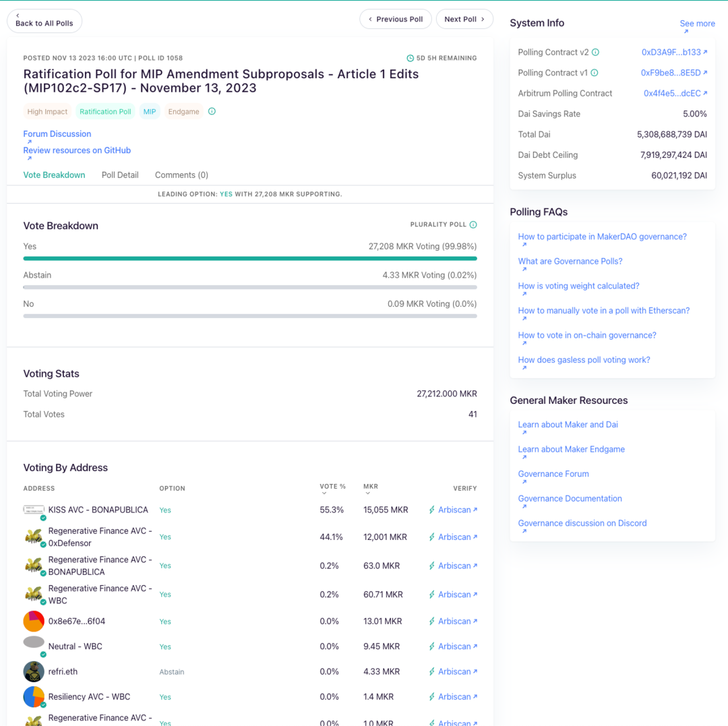Image resolution: width=728 pixels, height=726 pixels.
Task: Open refri.eth voter name
Action: click(63, 671)
